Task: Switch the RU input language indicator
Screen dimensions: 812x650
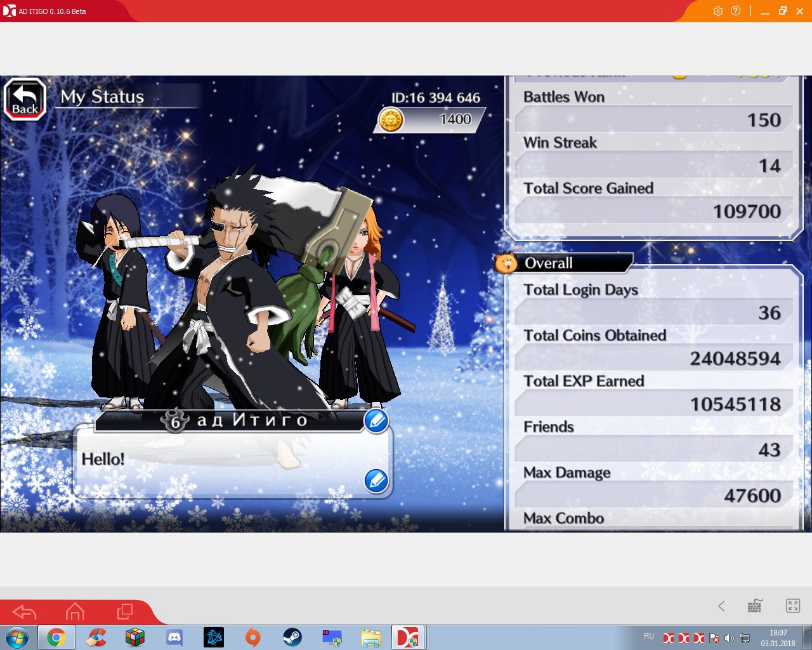Action: (649, 636)
